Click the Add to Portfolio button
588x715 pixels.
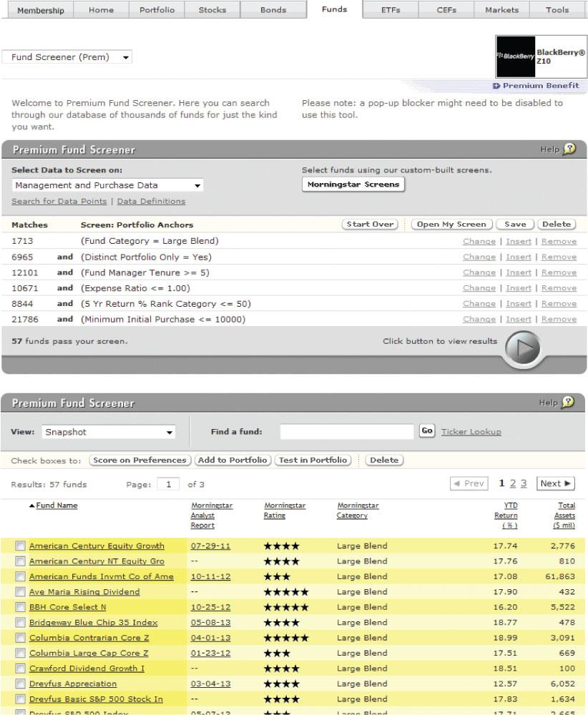click(x=232, y=460)
